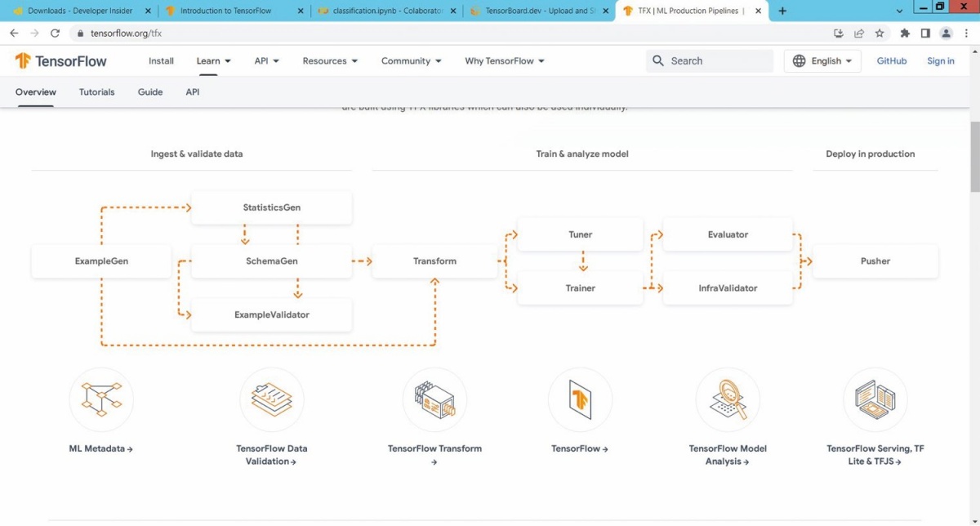Follow the TensorFlow arrow link
This screenshot has width=980, height=526.
pyautogui.click(x=580, y=448)
